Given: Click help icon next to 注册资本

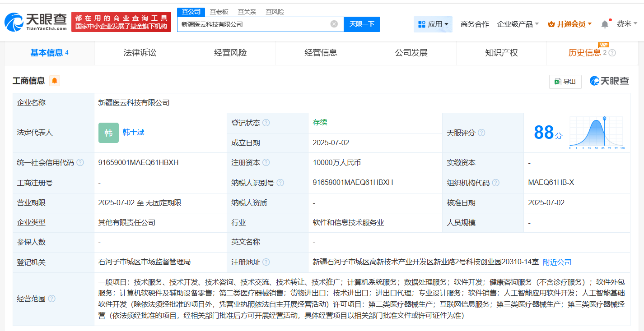Looking at the screenshot, I should tap(266, 163).
